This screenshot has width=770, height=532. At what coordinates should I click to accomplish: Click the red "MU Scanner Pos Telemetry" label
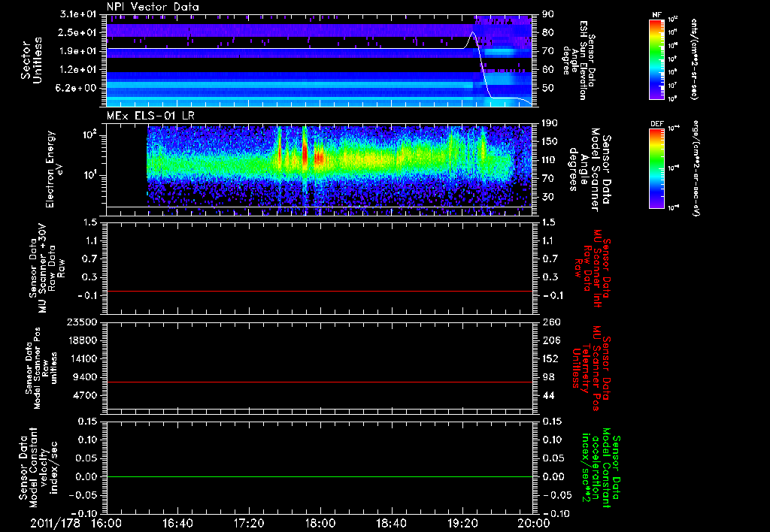[593, 368]
